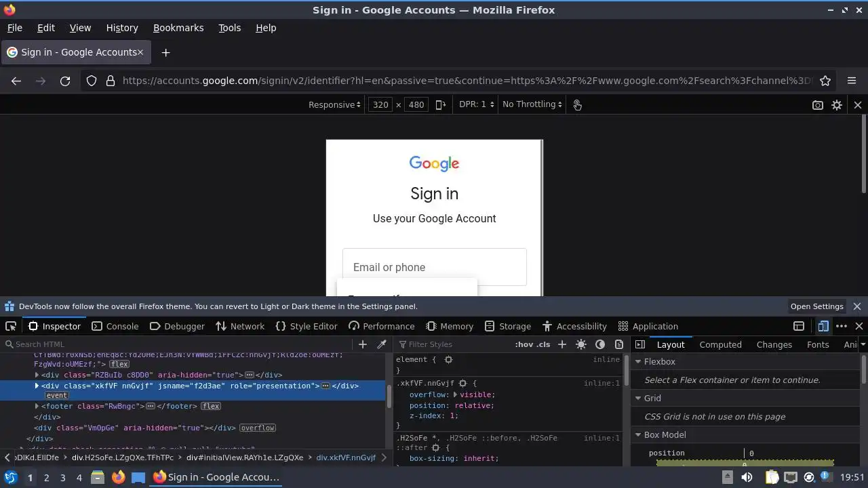The height and width of the screenshot is (488, 868).
Task: Add a new CSS rule with plus icon
Action: (x=561, y=344)
